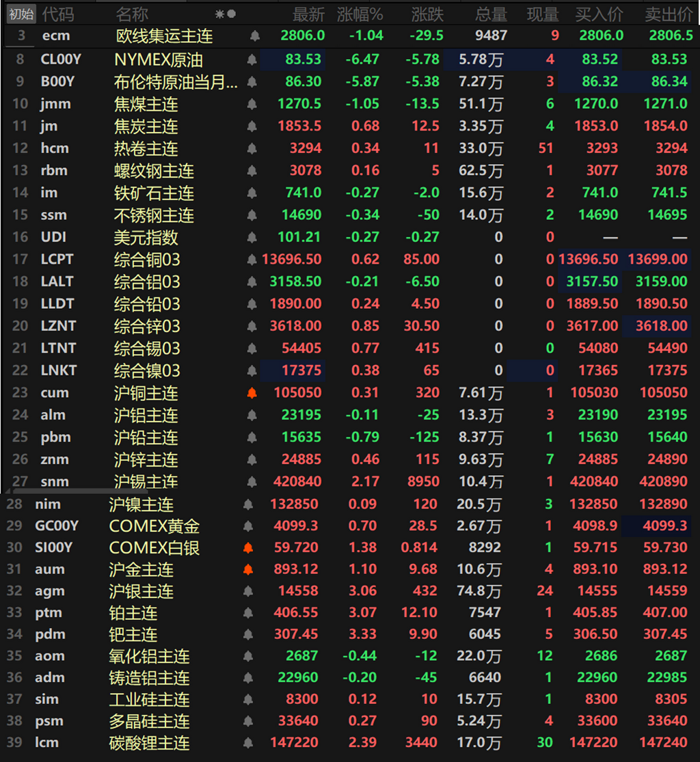
Task: Sort by the 总量 column header
Action: pyautogui.click(x=491, y=14)
